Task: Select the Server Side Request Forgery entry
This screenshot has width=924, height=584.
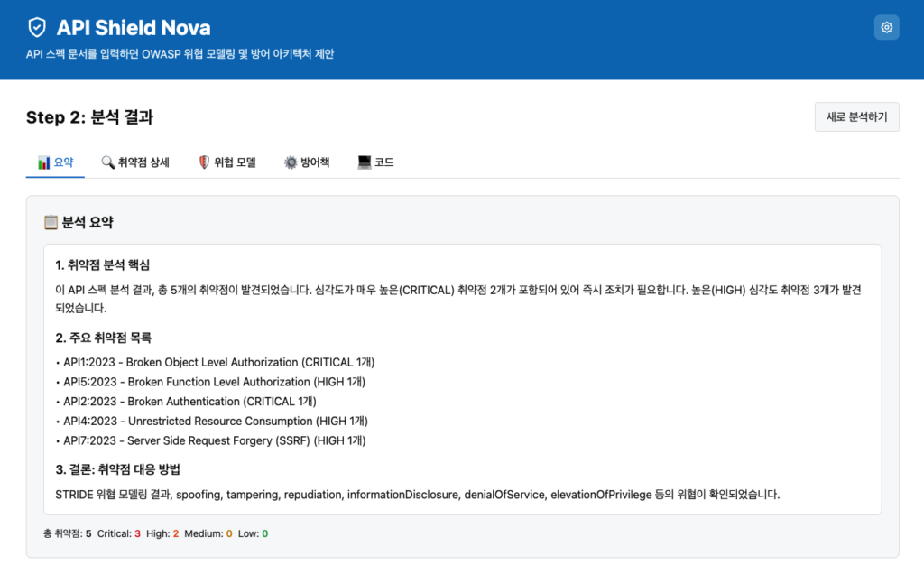Action: pos(213,440)
